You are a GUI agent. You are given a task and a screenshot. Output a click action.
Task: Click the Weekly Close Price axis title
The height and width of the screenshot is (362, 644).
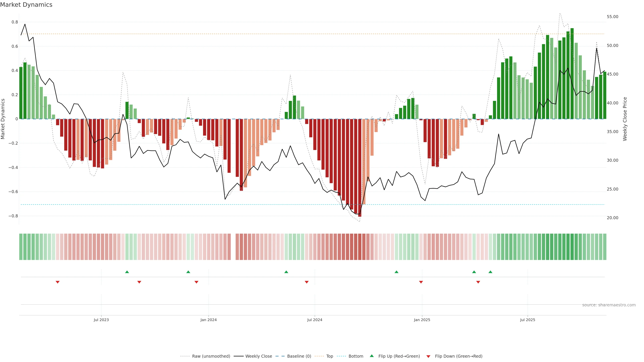point(625,119)
